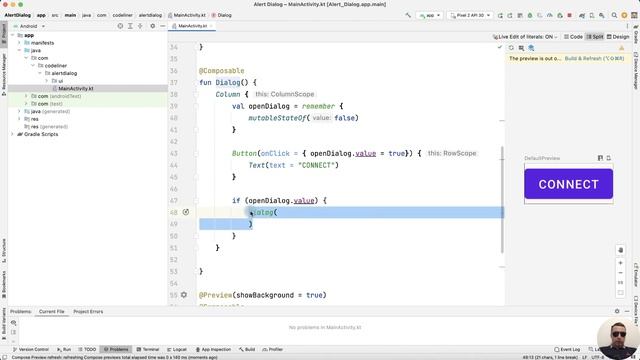Expand the manifests folder
Image resolution: width=640 pixels, height=360 pixels.
19,43
